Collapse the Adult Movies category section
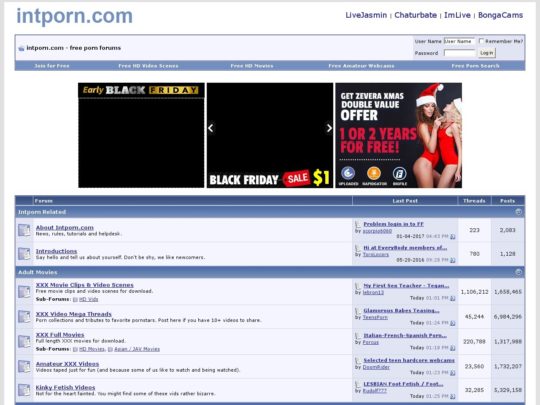Screen dimensions: 540x405 tap(519, 272)
